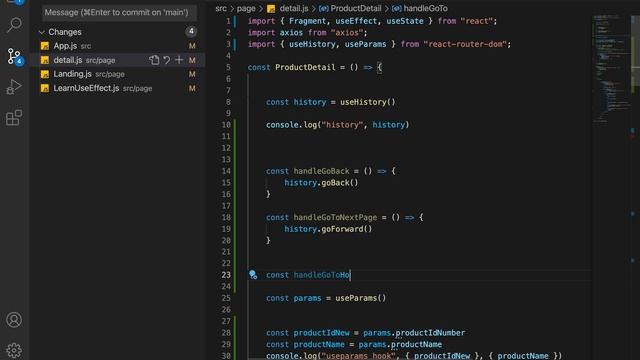Click line number 23 in gutter
The width and height of the screenshot is (640, 360).
tap(226, 275)
